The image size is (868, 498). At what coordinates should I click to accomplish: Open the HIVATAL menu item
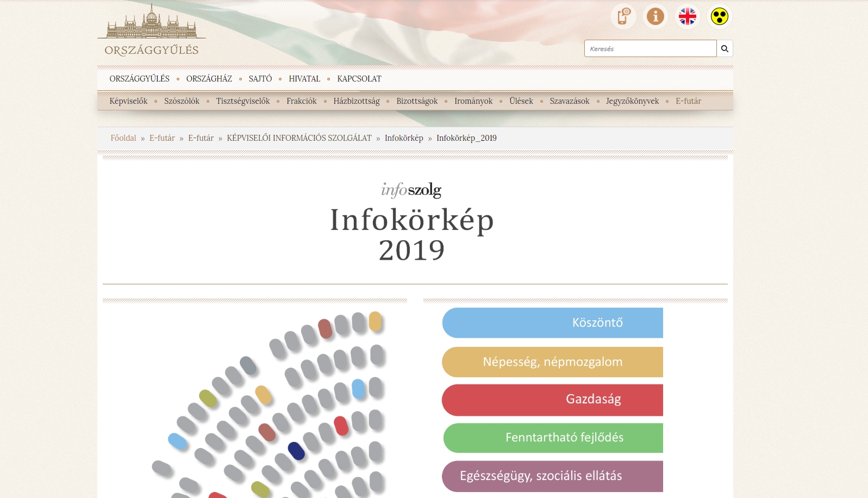click(x=304, y=79)
